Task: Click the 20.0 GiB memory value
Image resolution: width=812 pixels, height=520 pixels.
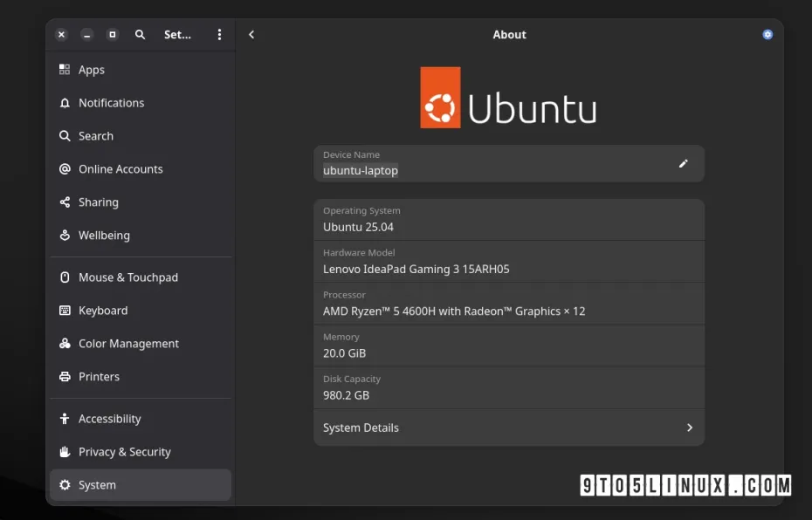Action: click(x=344, y=352)
